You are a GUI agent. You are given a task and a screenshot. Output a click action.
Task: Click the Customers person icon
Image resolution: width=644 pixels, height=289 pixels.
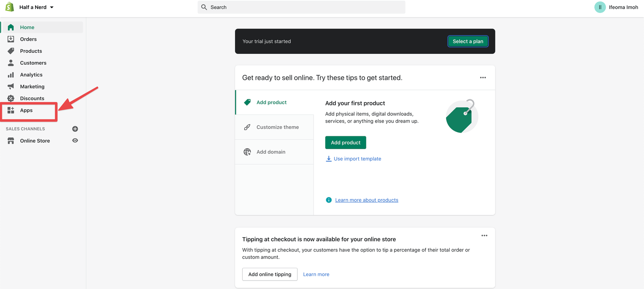pyautogui.click(x=11, y=63)
